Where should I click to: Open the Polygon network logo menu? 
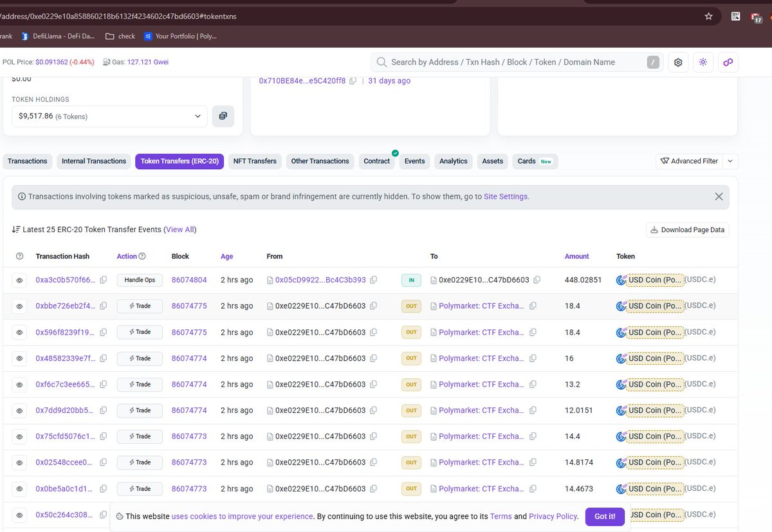pos(728,62)
